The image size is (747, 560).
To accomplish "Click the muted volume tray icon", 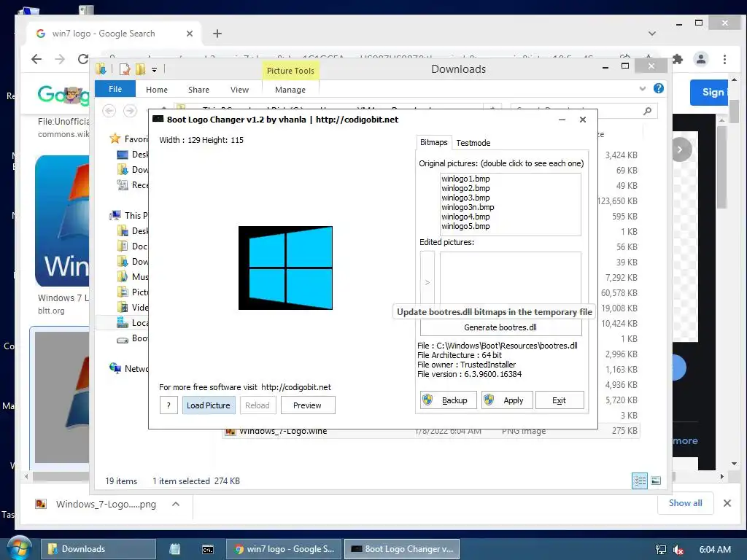I will point(678,550).
